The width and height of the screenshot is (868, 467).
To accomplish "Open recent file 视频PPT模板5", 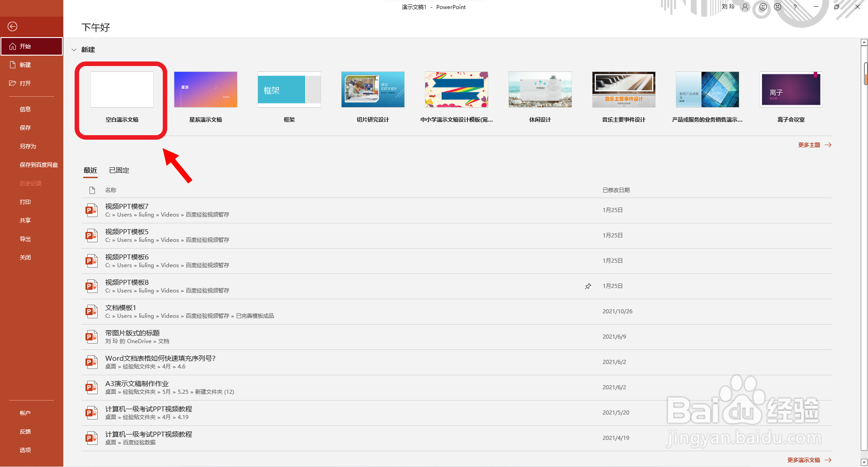I will (x=457, y=236).
